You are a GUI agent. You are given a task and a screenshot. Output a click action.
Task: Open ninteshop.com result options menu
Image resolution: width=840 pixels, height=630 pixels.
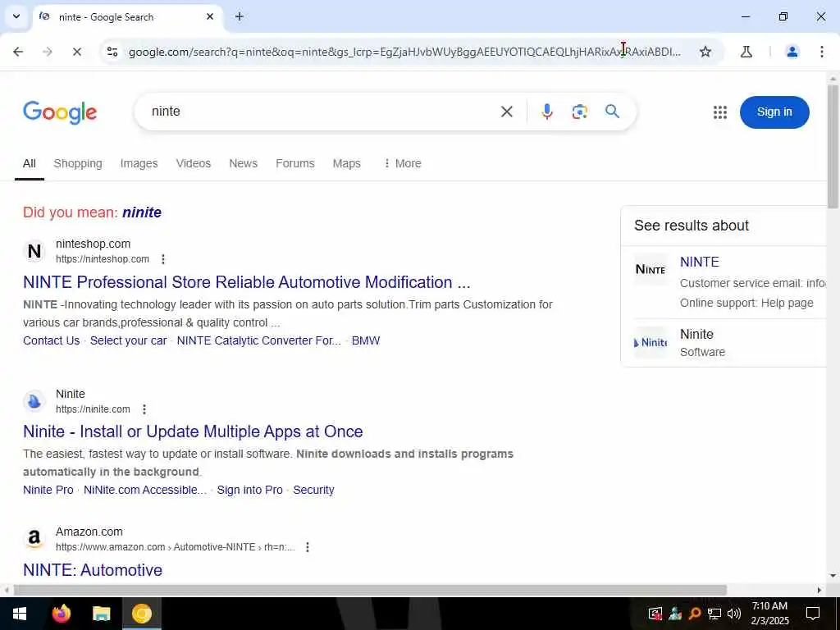point(163,259)
